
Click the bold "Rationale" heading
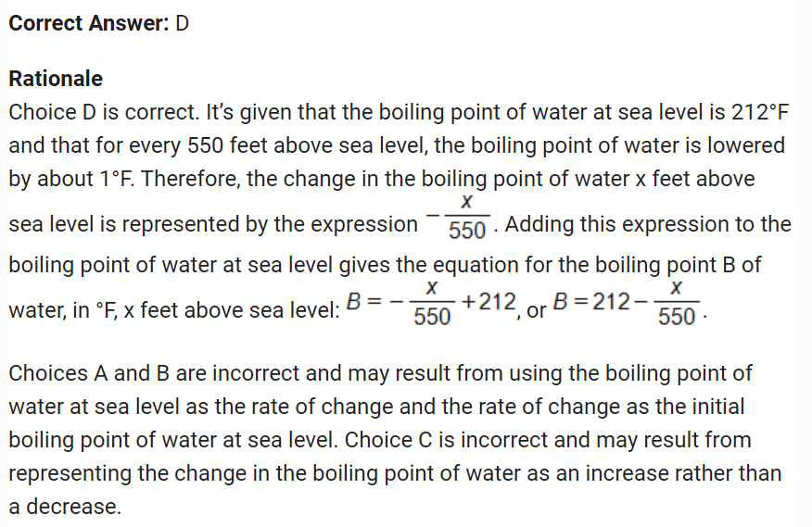click(x=56, y=79)
